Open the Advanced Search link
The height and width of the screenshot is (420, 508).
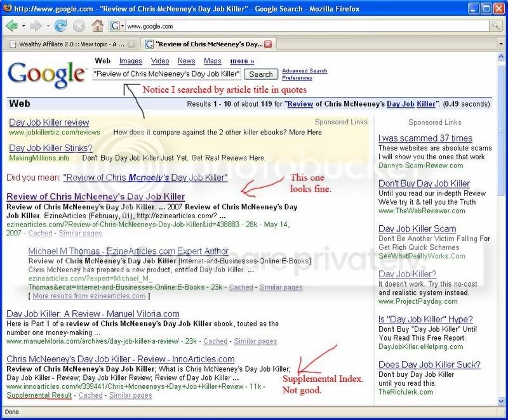point(305,70)
